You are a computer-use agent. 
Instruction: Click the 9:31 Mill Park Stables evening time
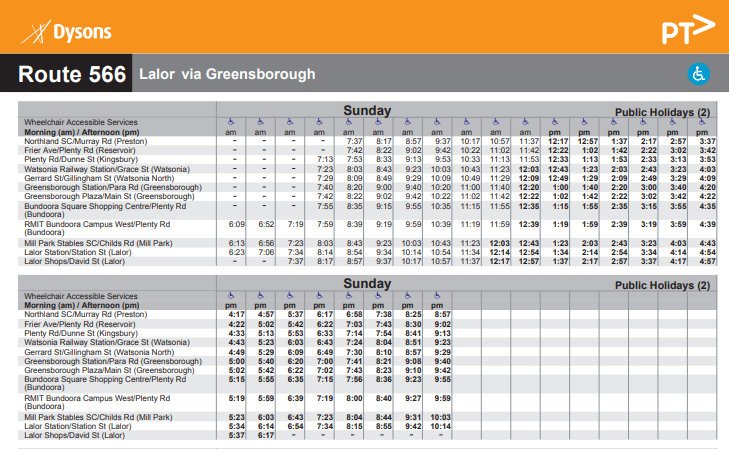click(x=413, y=417)
